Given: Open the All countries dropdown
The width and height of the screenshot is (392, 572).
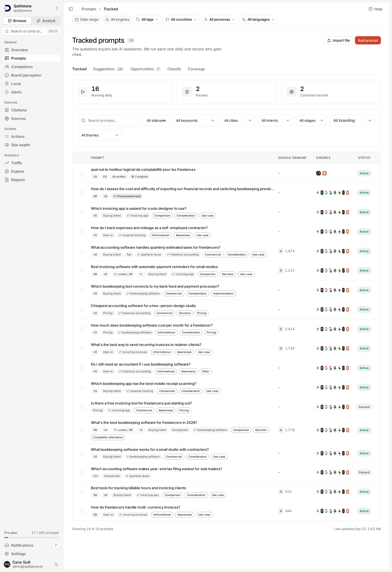Looking at the screenshot, I should pyautogui.click(x=181, y=19).
